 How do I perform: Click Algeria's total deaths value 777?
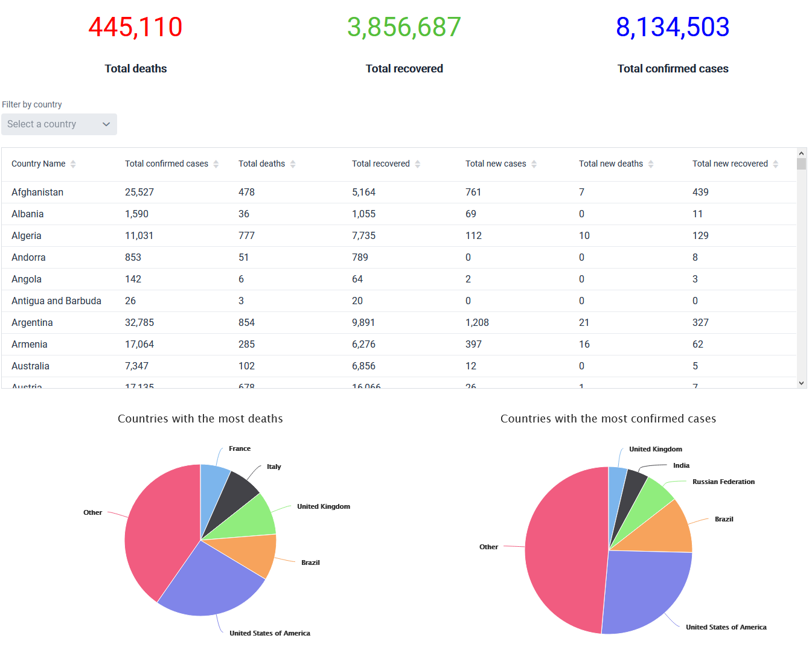click(246, 235)
